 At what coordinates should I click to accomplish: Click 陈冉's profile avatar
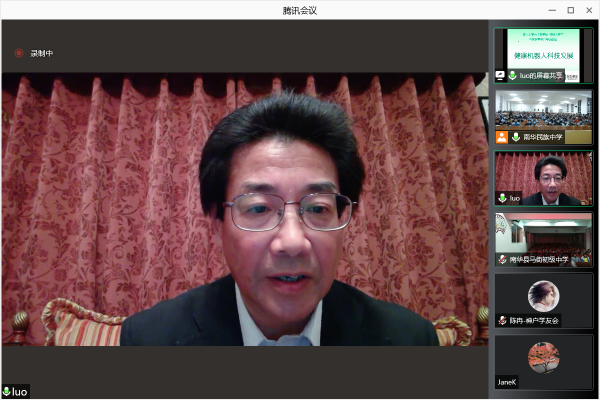(543, 294)
